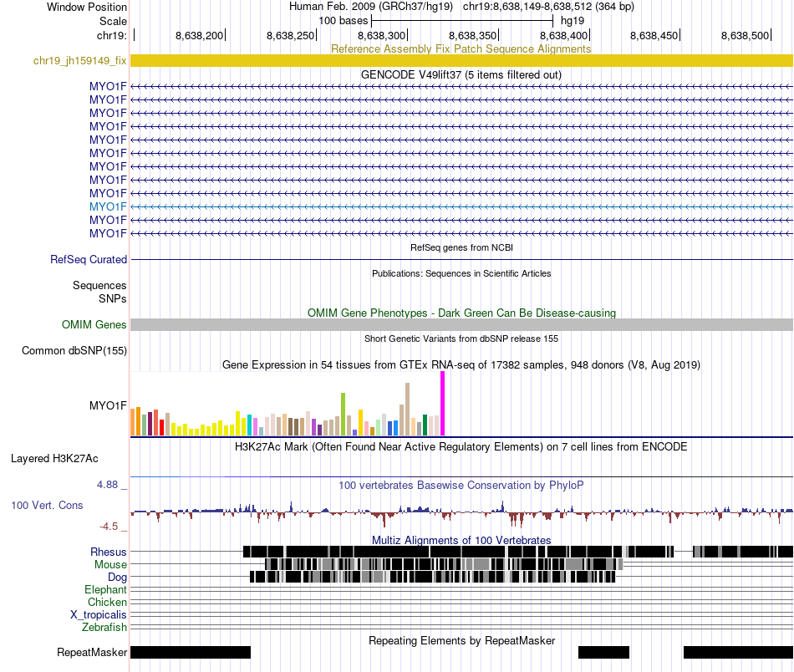Click the '100 Vert. Cons' label
The height and width of the screenshot is (672, 794).
(x=47, y=506)
